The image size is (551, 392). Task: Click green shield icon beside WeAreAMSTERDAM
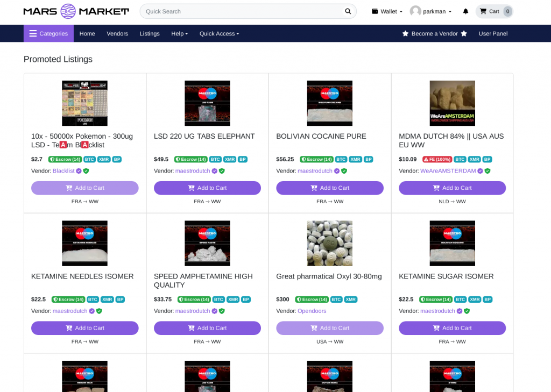pyautogui.click(x=488, y=170)
